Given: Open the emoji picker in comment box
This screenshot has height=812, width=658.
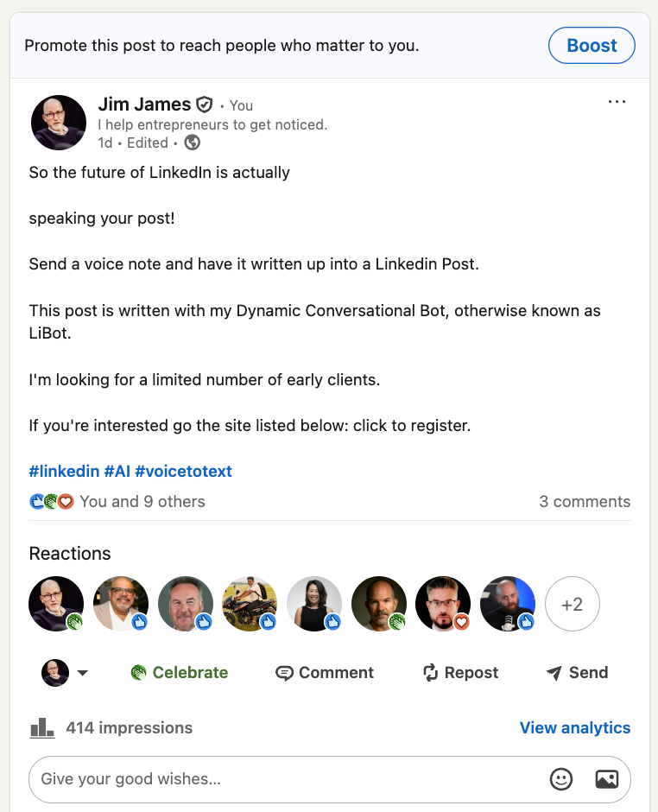Looking at the screenshot, I should 561,779.
